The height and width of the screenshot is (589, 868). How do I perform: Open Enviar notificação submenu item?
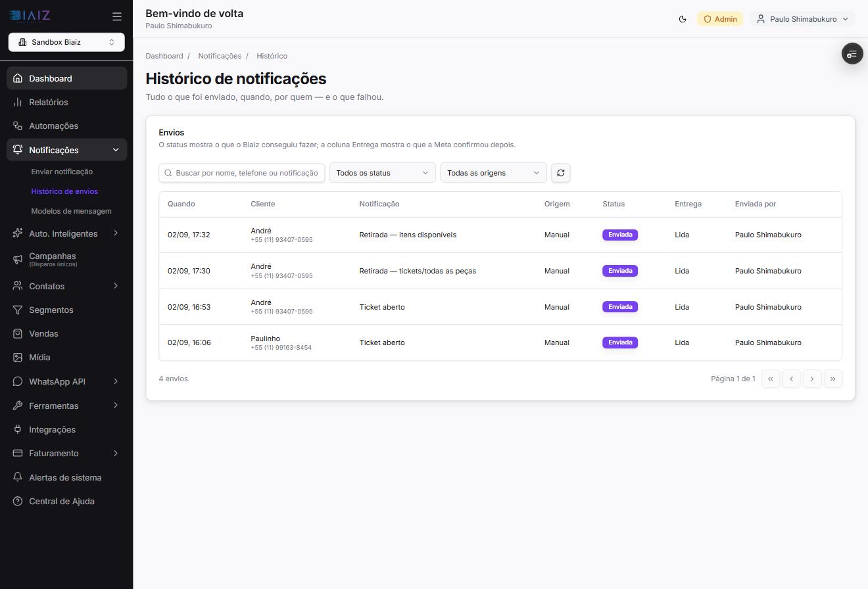(62, 172)
